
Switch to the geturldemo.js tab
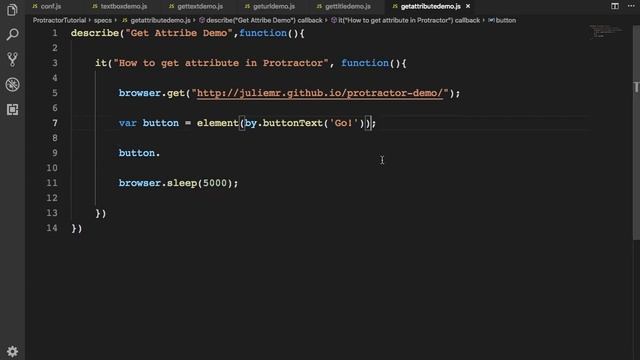pyautogui.click(x=270, y=6)
